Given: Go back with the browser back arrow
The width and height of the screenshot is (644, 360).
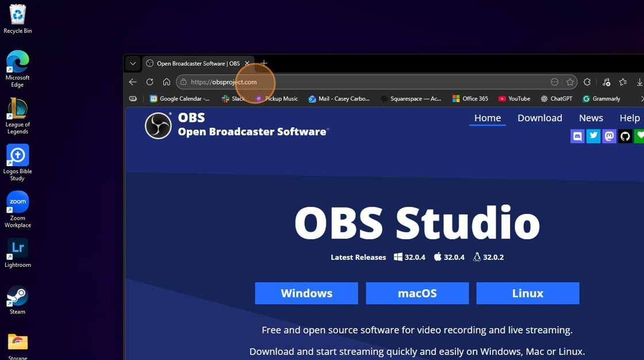Looking at the screenshot, I should [x=133, y=82].
